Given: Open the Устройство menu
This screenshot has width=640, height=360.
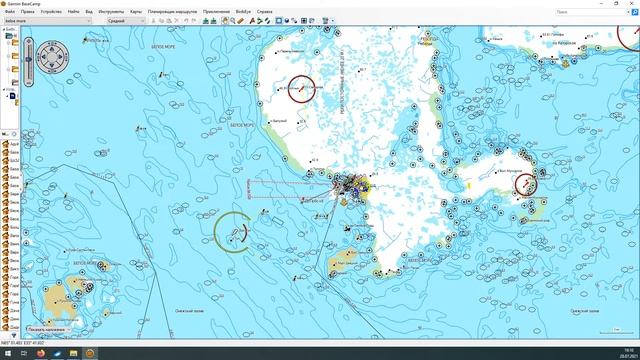Looking at the screenshot, I should [51, 12].
